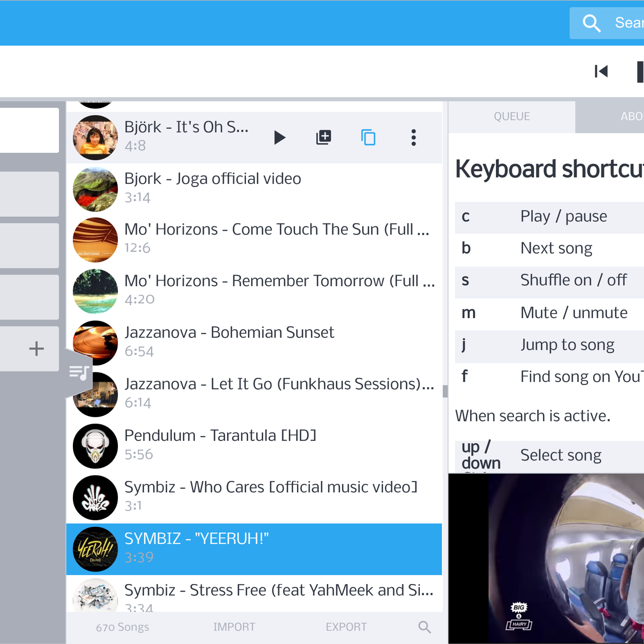Screen dimensions: 644x644
Task: Click the Jump to song shortcut row
Action: pos(549,346)
